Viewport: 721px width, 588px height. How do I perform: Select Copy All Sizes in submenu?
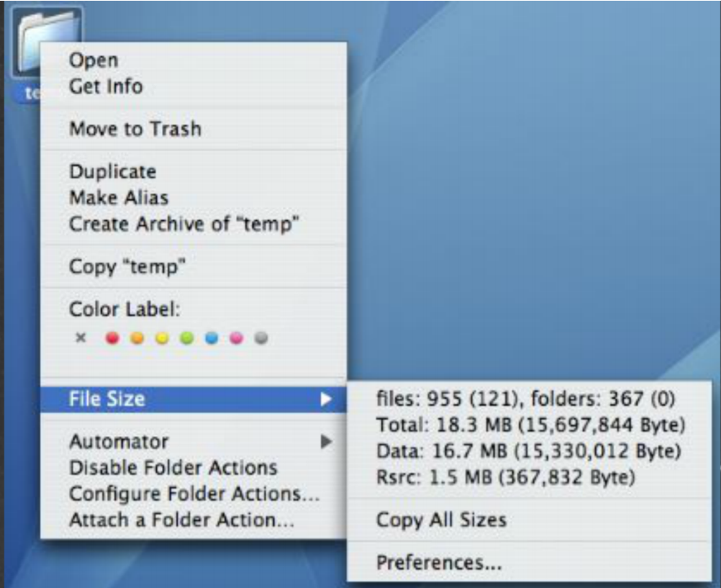(x=441, y=520)
